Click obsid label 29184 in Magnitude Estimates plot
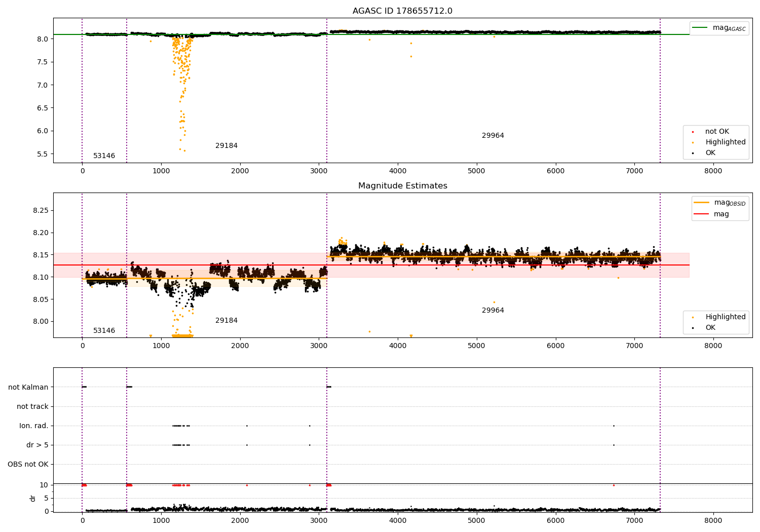The image size is (760, 532). point(226,321)
